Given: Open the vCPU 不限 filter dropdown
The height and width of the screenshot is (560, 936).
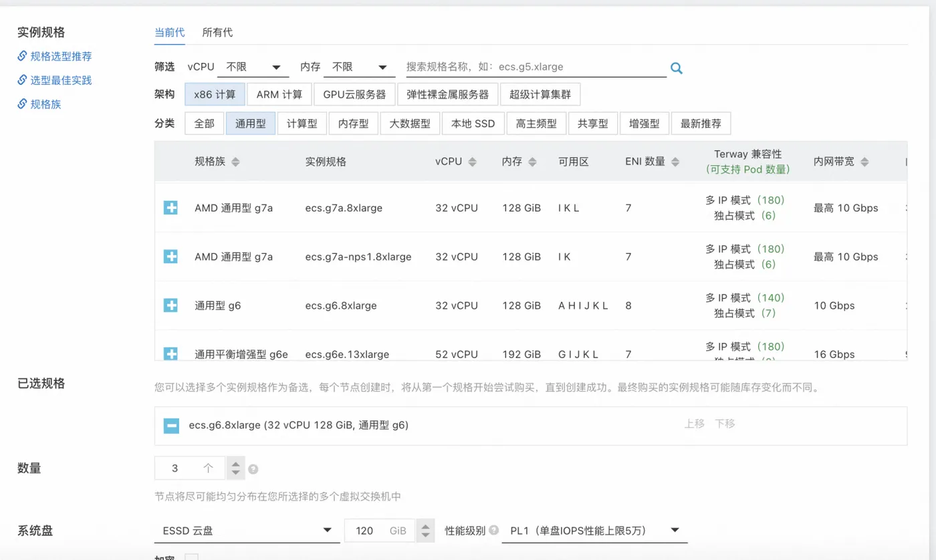Looking at the screenshot, I should (255, 67).
